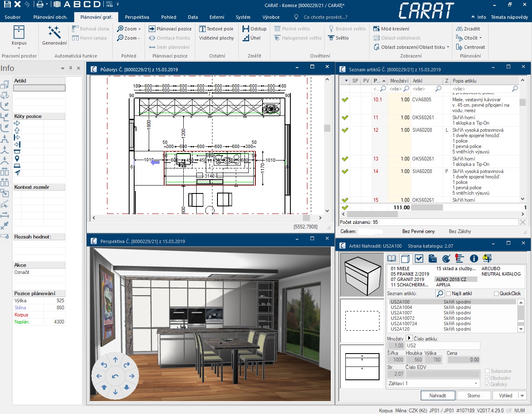Click the Centrovat tool

coord(470,47)
